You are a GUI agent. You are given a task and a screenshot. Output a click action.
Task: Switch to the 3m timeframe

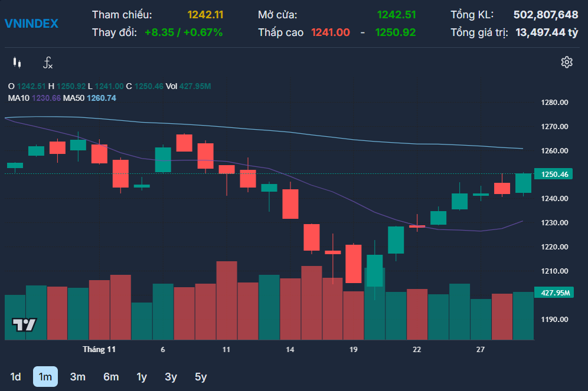point(78,377)
